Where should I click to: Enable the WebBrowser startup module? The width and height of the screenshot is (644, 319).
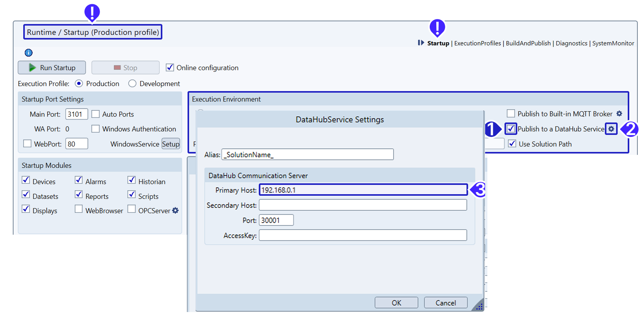click(79, 209)
